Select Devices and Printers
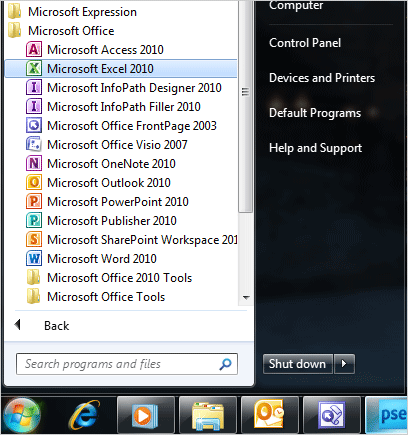The image size is (408, 435). (322, 78)
